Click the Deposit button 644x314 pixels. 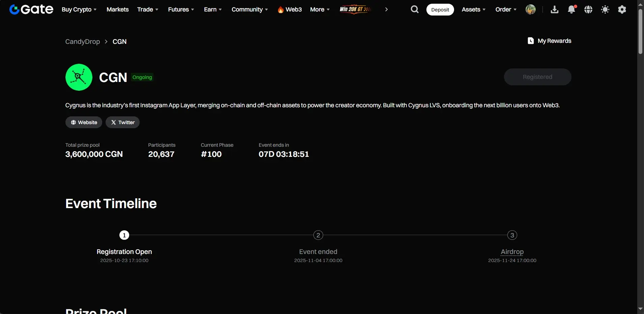(x=440, y=9)
